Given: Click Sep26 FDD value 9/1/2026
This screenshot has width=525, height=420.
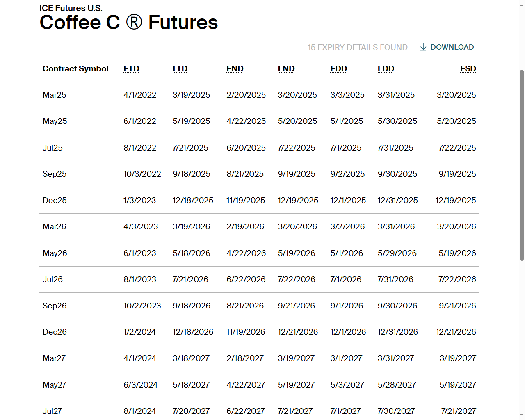Looking at the screenshot, I should pyautogui.click(x=347, y=306).
